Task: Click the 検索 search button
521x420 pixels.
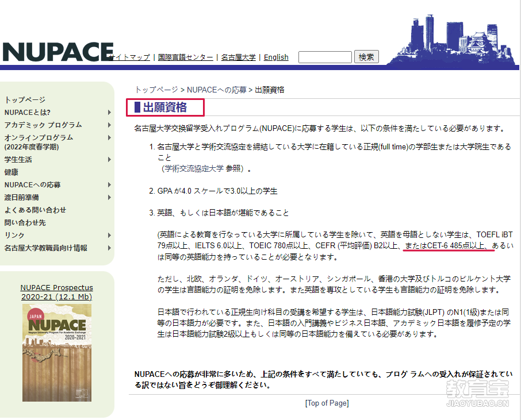Action: [366, 57]
